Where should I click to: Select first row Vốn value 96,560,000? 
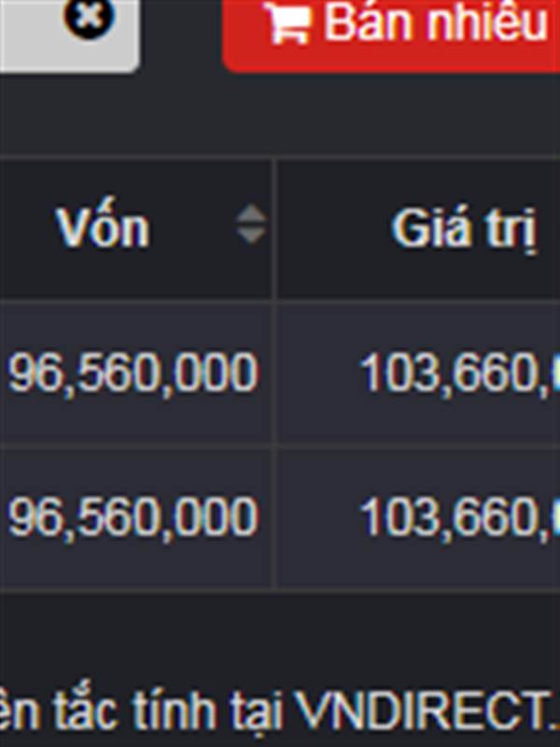(133, 373)
